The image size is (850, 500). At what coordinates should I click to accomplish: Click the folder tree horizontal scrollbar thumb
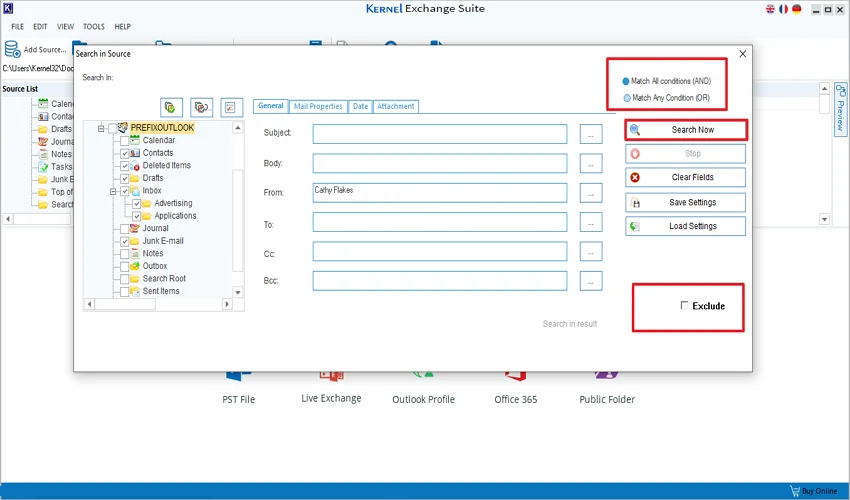(125, 304)
